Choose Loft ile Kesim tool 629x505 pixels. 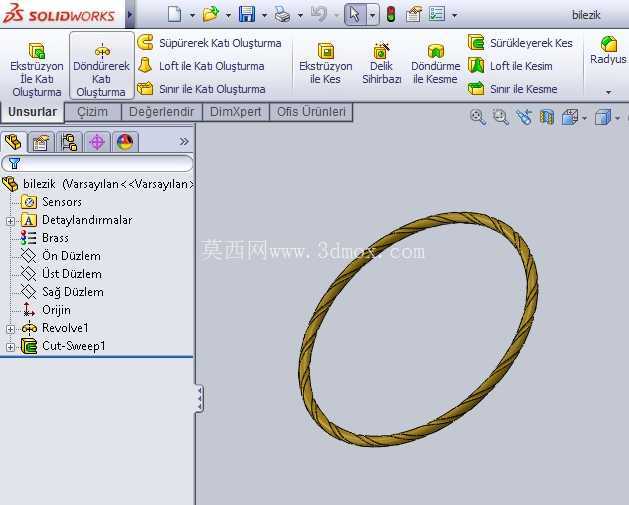(510, 66)
